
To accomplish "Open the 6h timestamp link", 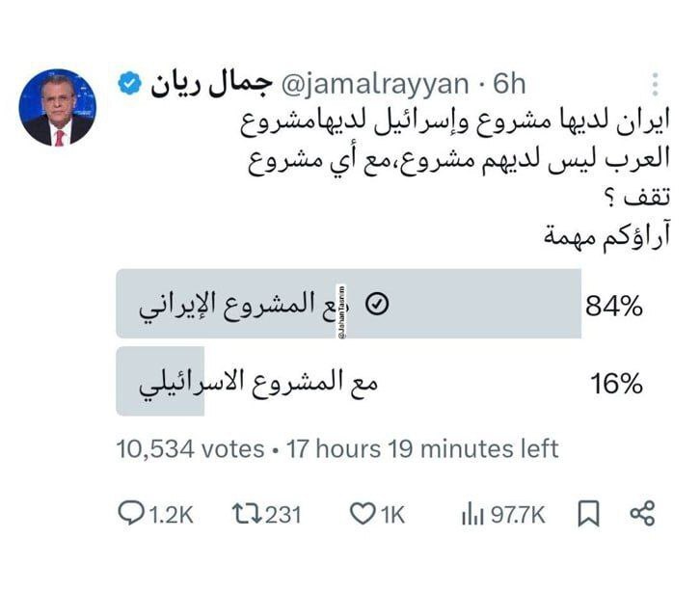I will point(509,84).
